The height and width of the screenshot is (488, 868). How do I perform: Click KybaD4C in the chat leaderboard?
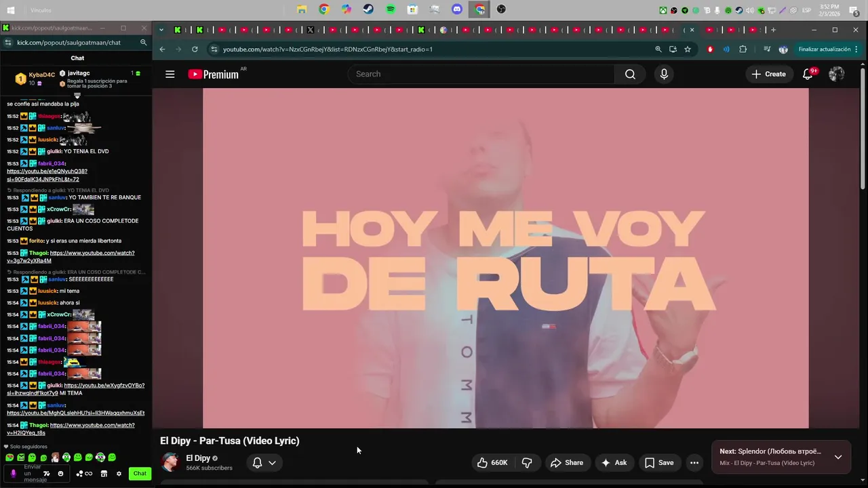[x=41, y=75]
